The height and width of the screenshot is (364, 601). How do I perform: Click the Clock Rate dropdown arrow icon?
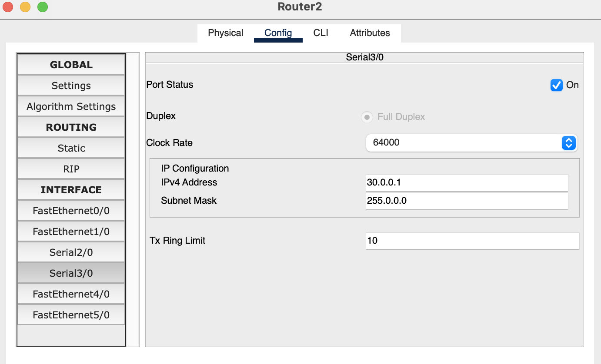[569, 142]
